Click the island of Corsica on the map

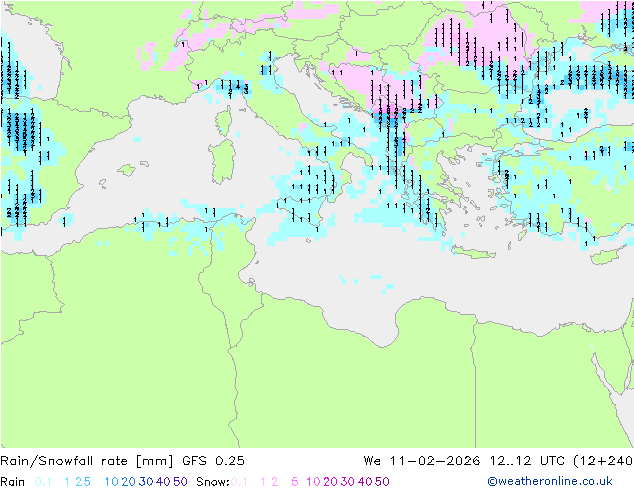[x=224, y=121]
